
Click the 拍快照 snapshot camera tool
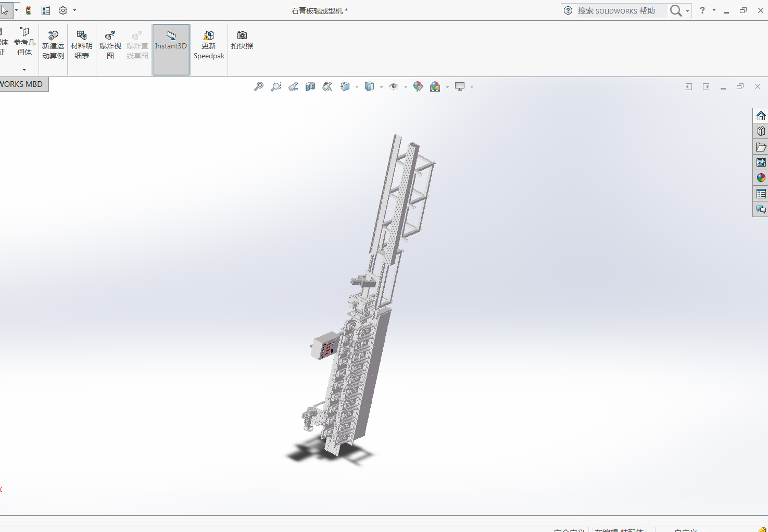click(x=242, y=41)
